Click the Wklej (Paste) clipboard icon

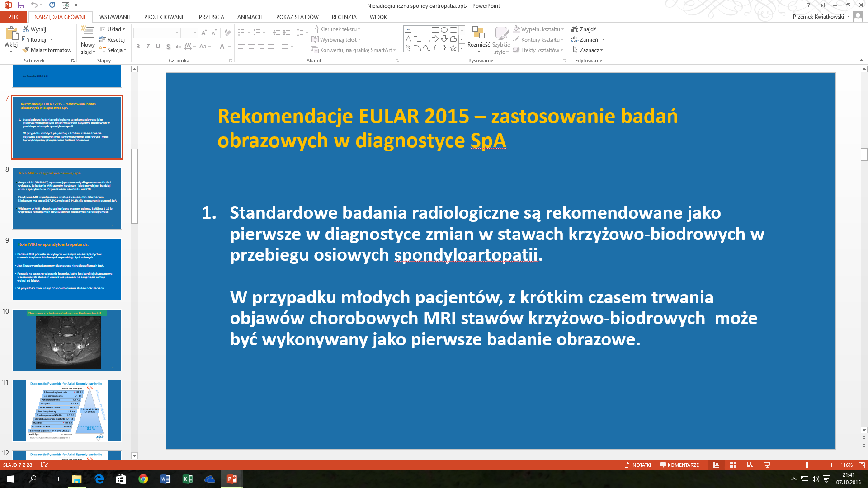[11, 33]
